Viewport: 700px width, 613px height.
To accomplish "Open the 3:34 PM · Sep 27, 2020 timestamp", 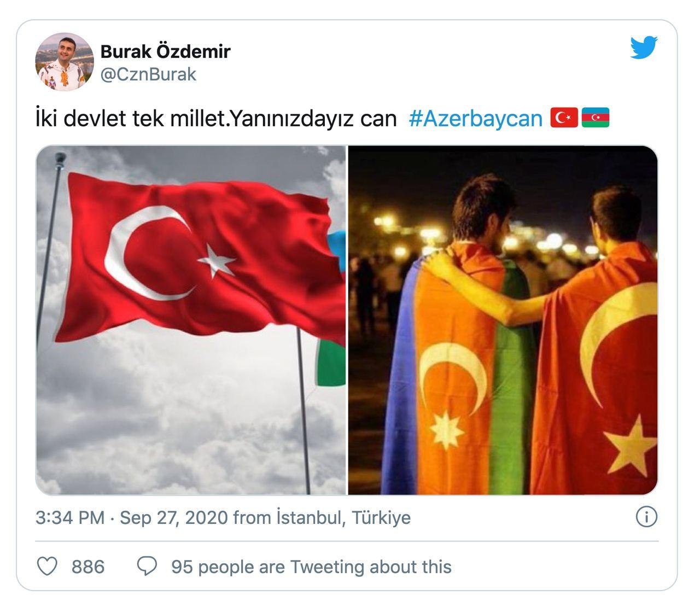I will click(x=131, y=517).
